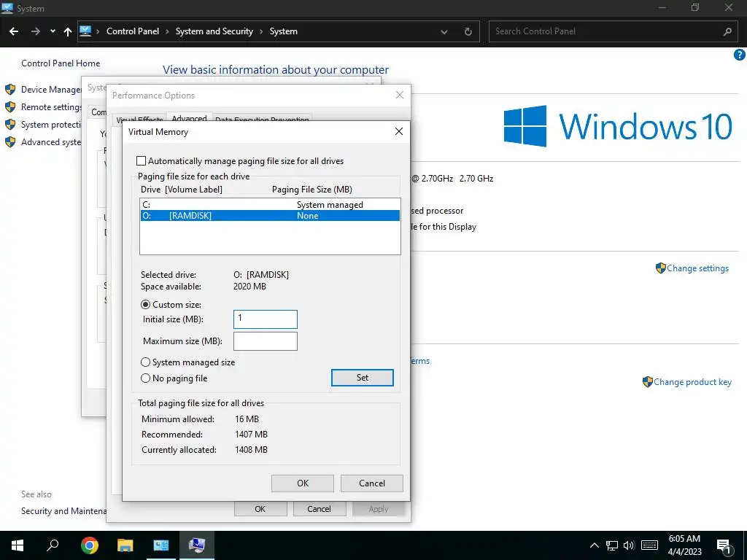Open taskbar search magnifier

tap(53, 545)
